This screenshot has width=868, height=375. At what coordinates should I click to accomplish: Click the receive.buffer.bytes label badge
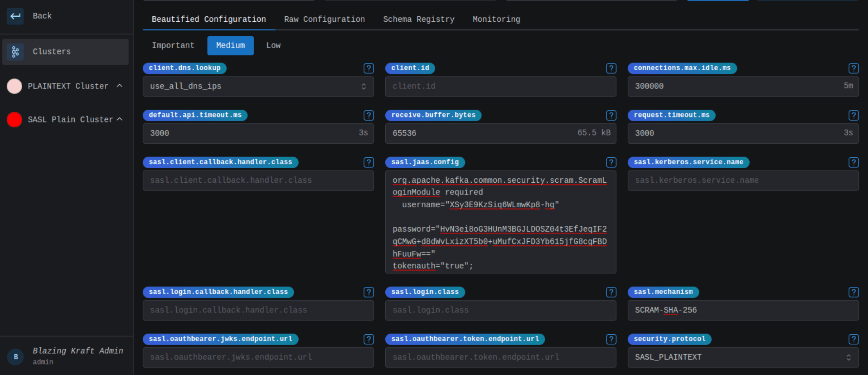pos(433,115)
